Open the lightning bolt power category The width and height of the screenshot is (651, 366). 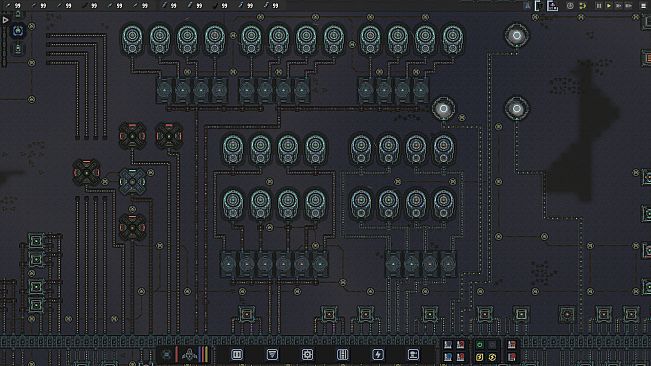click(x=378, y=354)
